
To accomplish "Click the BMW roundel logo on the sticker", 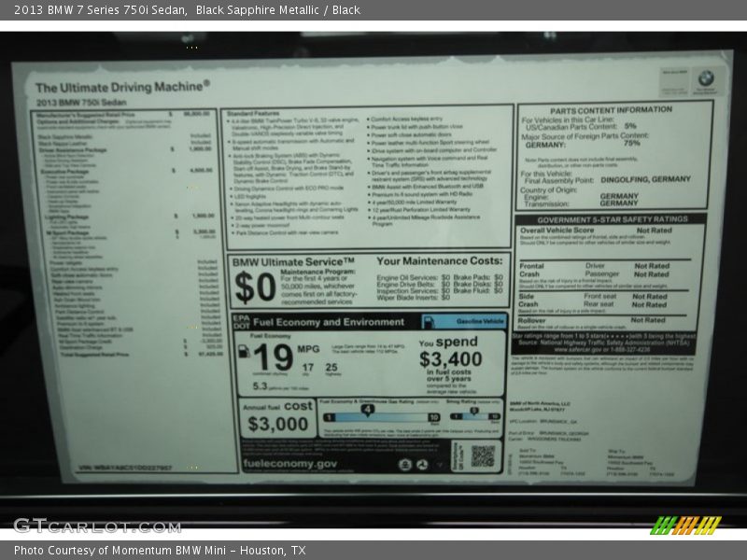I will coord(707,77).
